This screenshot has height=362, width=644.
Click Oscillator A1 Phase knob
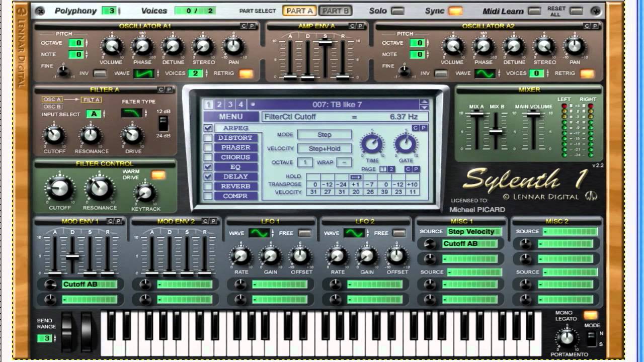(142, 47)
